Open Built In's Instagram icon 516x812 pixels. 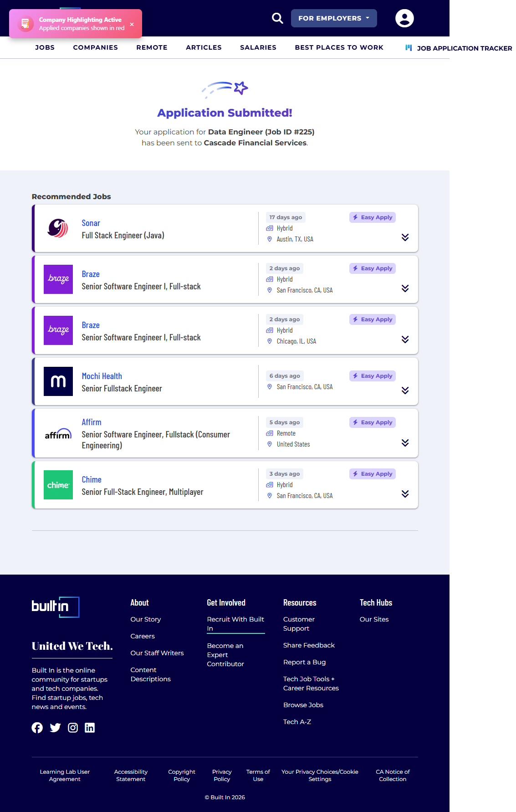(73, 728)
